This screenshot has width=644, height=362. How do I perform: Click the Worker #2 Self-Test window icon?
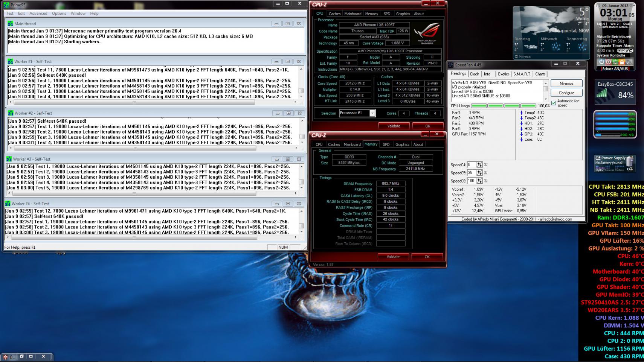pos(11,113)
